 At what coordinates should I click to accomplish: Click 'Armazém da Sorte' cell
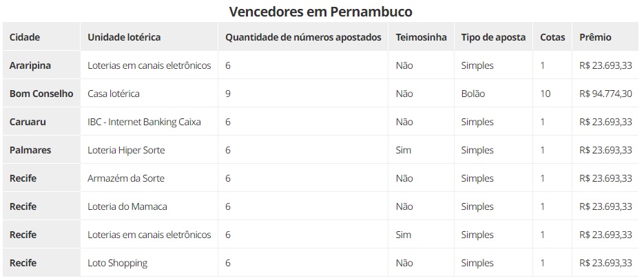pos(126,178)
